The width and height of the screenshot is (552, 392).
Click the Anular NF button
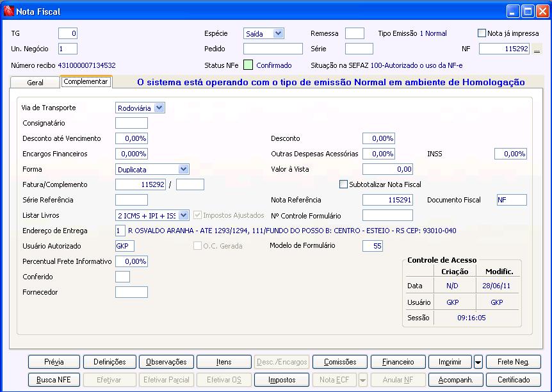(x=398, y=380)
